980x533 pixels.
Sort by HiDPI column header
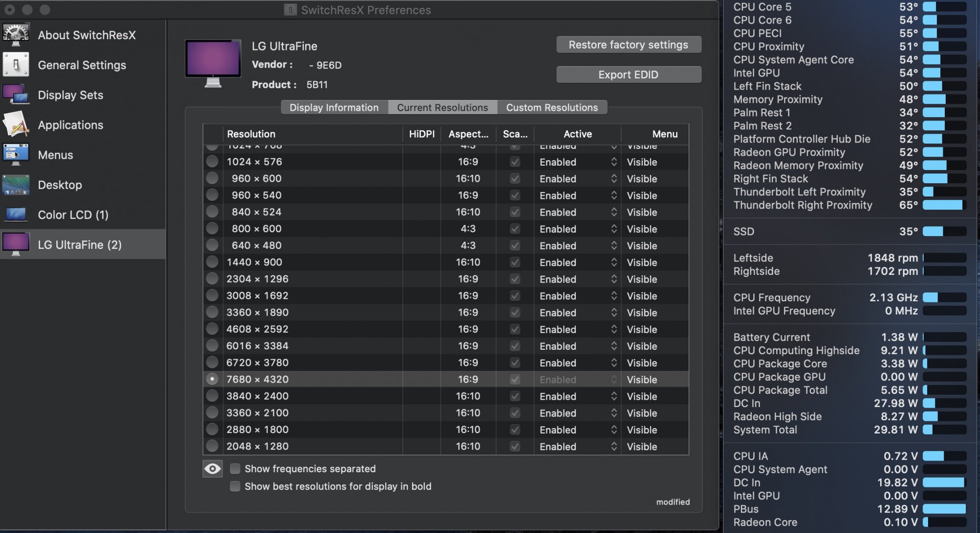(x=421, y=134)
